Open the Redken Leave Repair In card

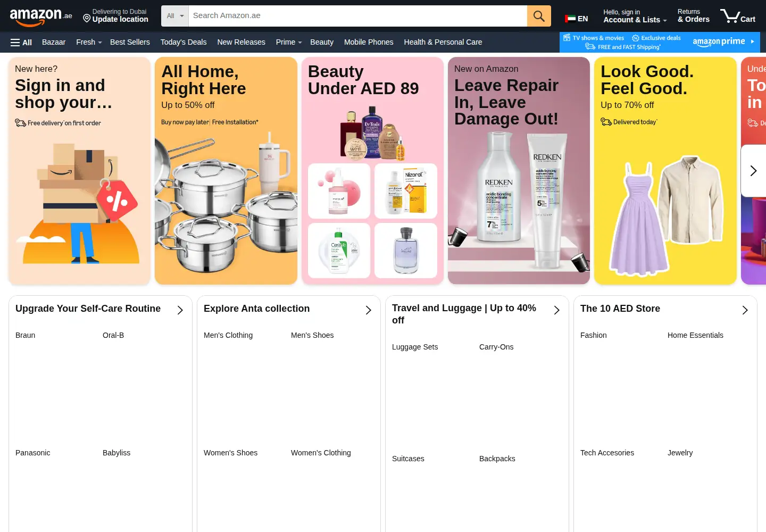(x=519, y=171)
